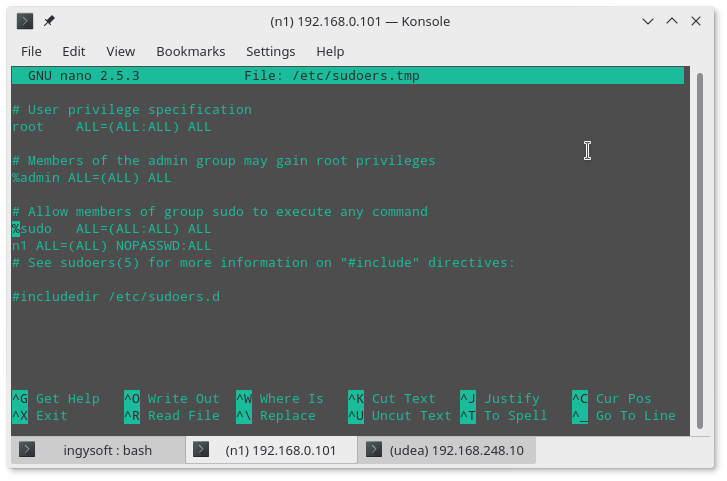Click the ^\ Replace shortcut
This screenshot has width=727, height=481.
pos(276,416)
